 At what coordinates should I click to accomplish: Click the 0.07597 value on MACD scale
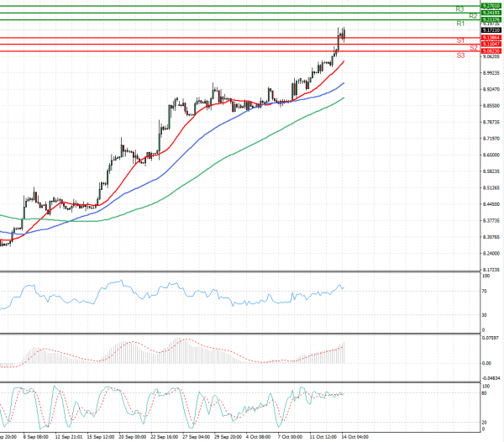tap(491, 338)
